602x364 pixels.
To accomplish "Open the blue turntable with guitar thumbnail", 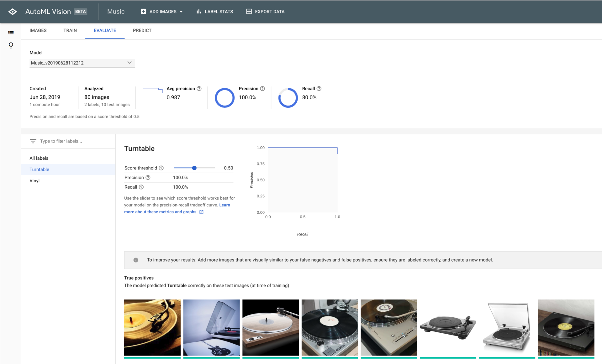I will coord(211,328).
